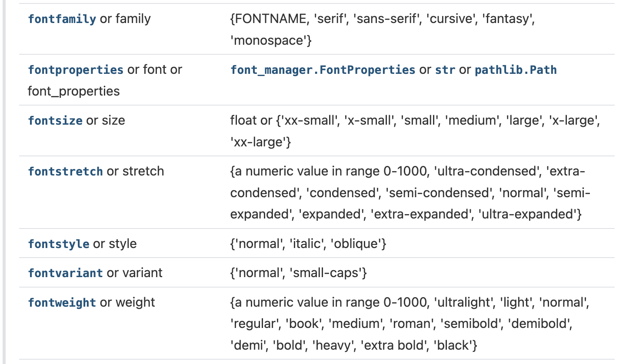Viewport: 626px width, 364px height.
Task: Open the fontproperties property link
Action: (x=76, y=70)
